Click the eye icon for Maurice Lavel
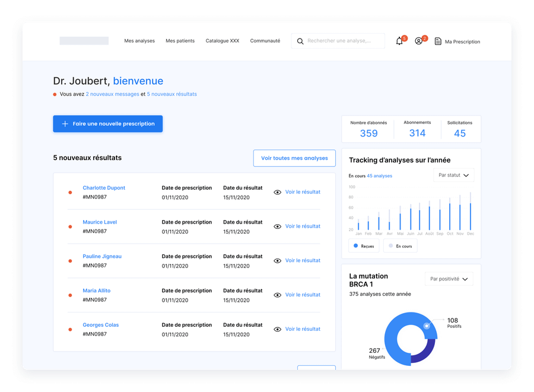The width and height of the screenshot is (534, 392). [x=277, y=227]
